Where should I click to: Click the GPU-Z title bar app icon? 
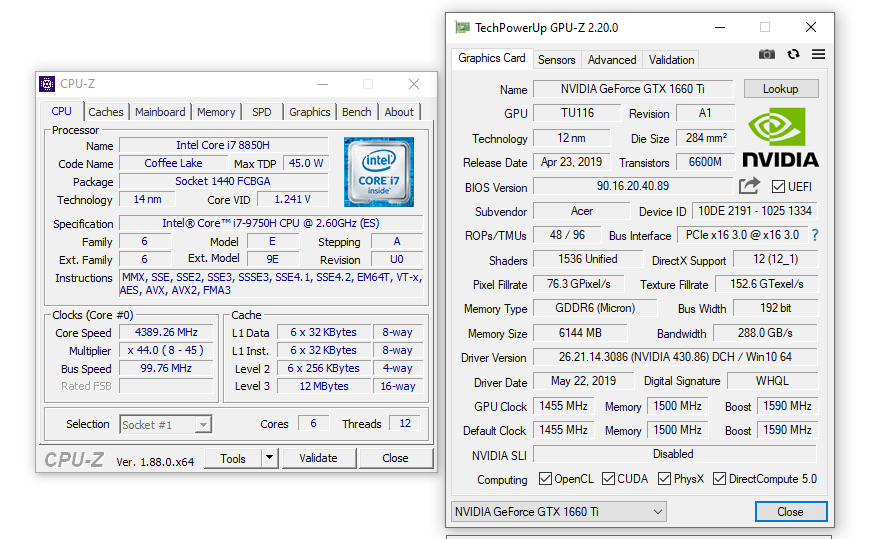point(462,27)
